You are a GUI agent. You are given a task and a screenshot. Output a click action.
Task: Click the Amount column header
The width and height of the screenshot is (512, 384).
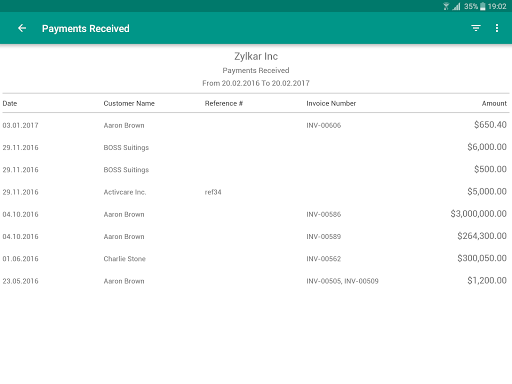click(x=494, y=103)
